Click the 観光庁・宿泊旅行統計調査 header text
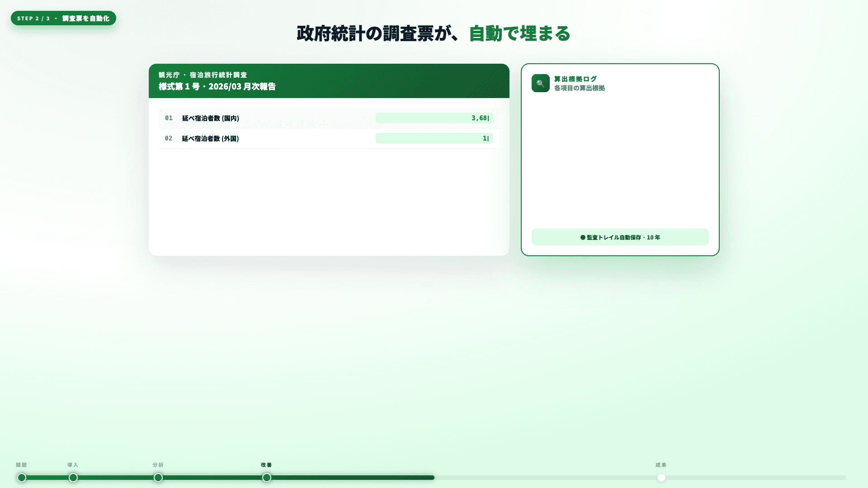Screen dimensions: 868x488 [203, 75]
